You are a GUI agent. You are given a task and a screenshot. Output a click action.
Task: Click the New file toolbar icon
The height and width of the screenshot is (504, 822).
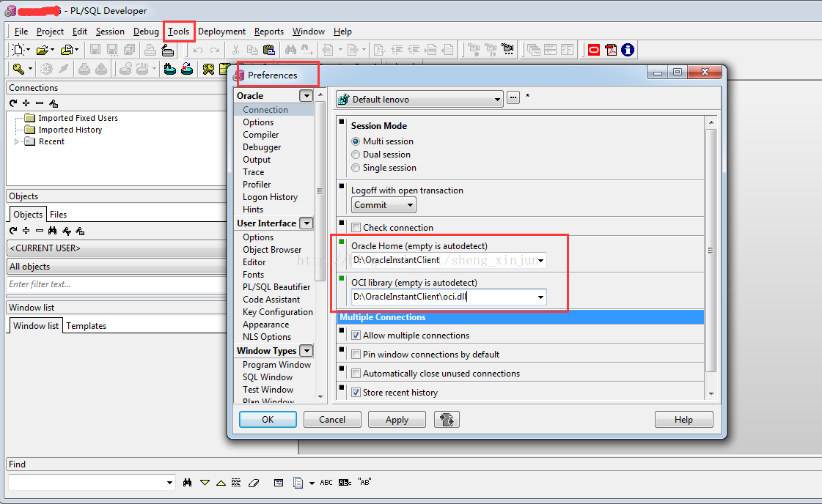point(19,50)
